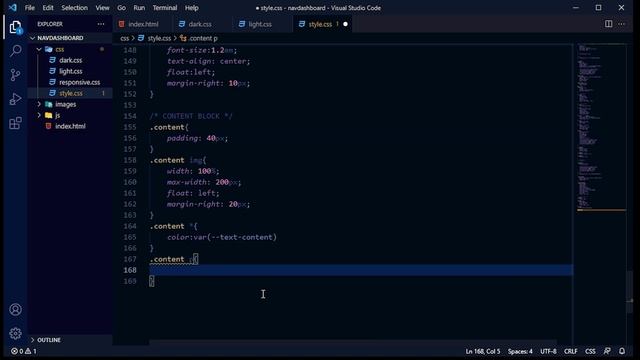Screen dimensions: 640x360
Task: Click the style.css unsaved dot indicator
Action: pos(345,24)
